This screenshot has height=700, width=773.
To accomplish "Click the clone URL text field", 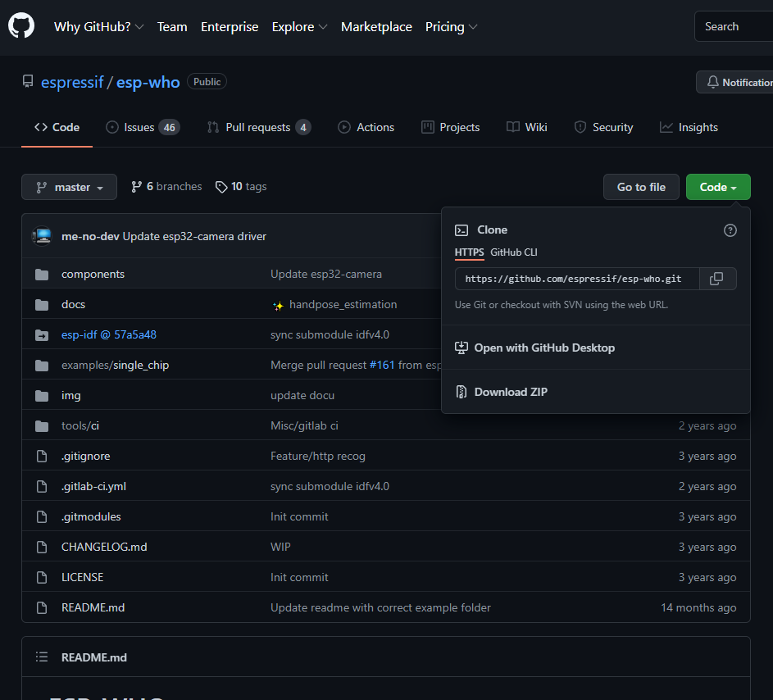I will pos(577,279).
